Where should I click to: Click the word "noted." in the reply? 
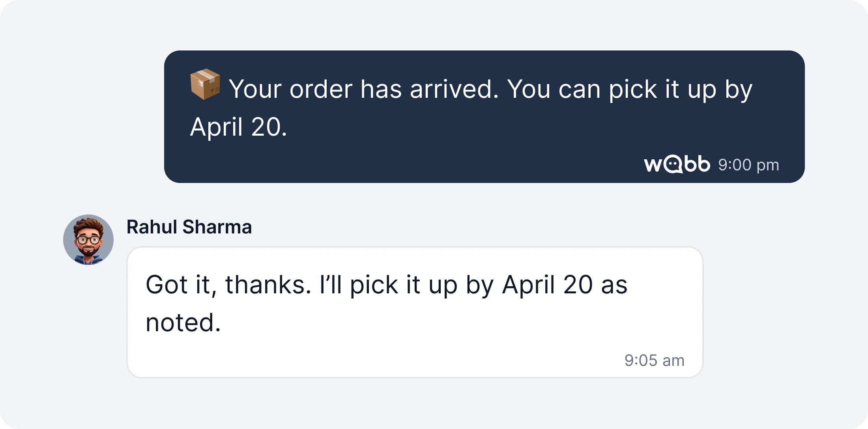(183, 323)
